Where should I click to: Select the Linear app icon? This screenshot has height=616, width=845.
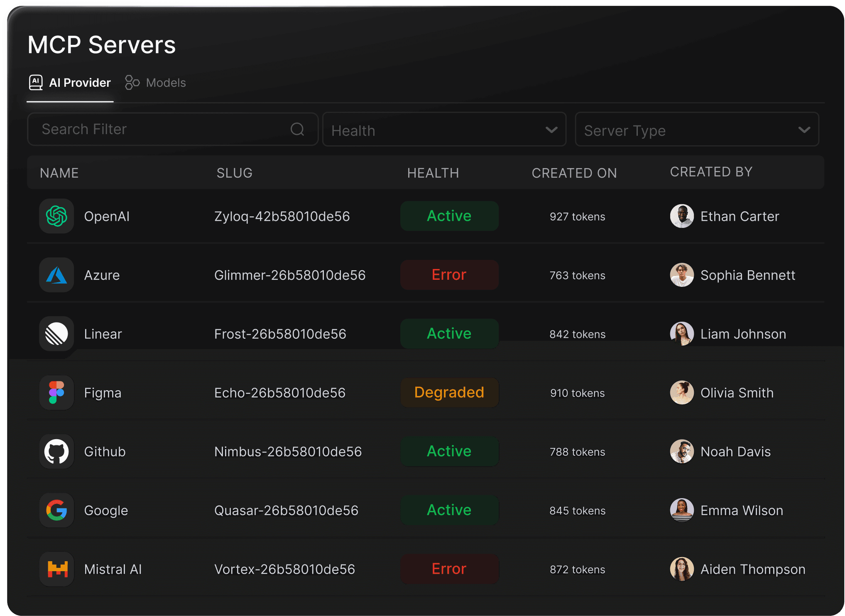tap(56, 334)
